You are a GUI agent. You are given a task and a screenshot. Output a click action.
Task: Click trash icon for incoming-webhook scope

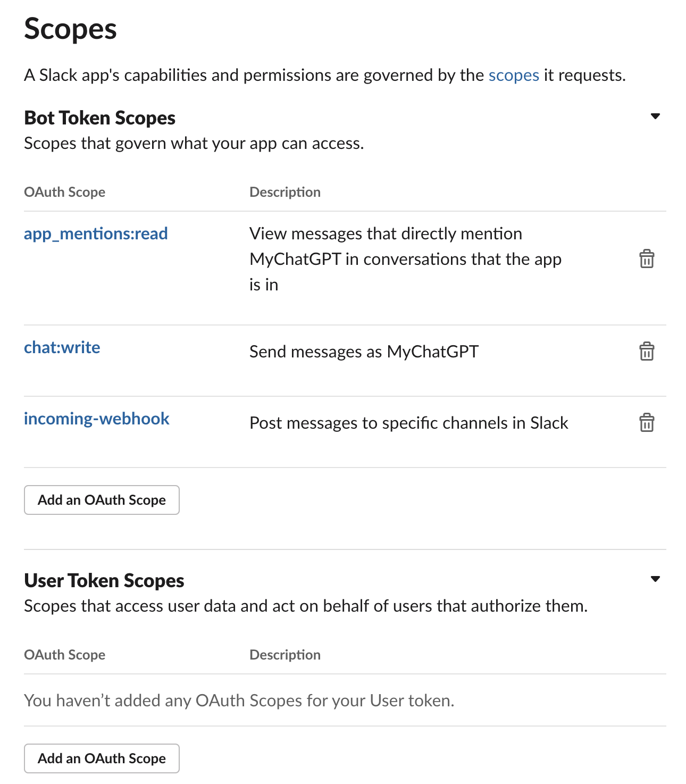pos(647,423)
